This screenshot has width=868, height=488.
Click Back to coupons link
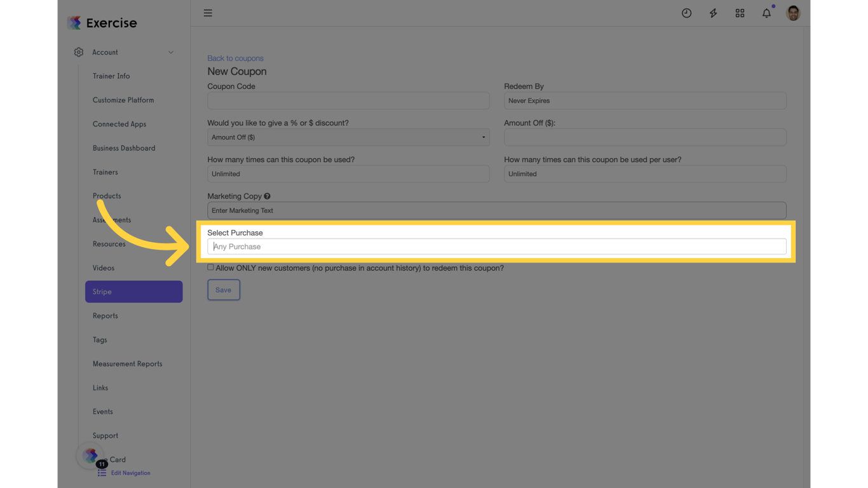[x=235, y=58]
